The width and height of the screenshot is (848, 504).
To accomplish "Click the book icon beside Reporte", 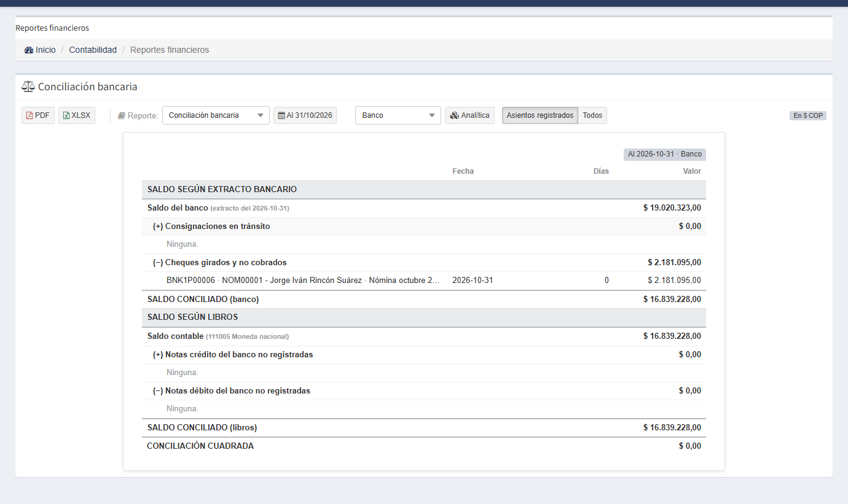I will (x=122, y=115).
